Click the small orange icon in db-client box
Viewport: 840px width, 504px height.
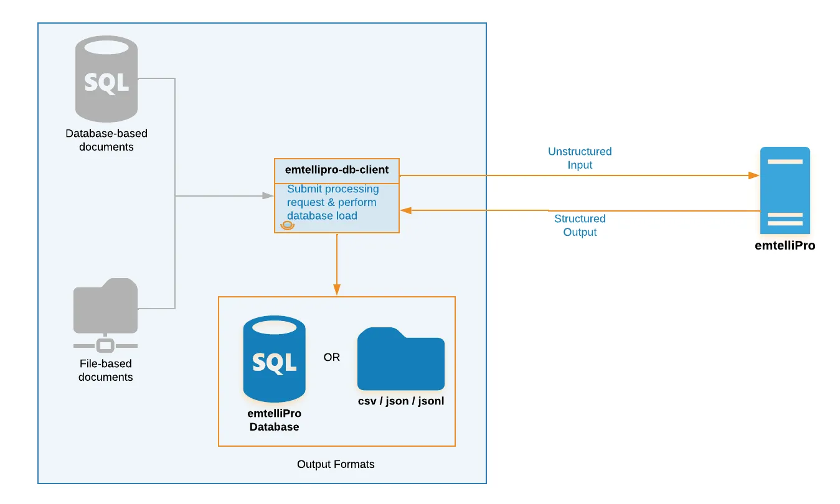pos(287,226)
